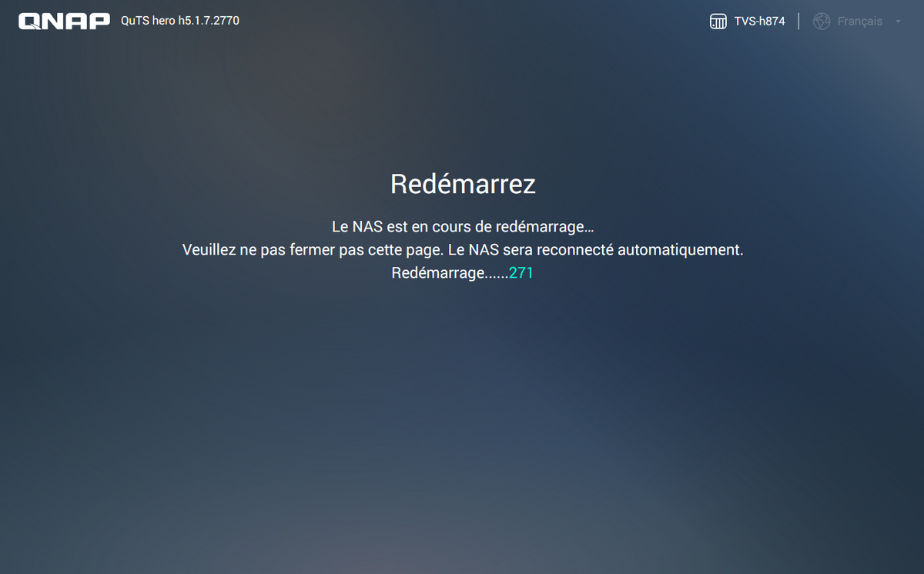The height and width of the screenshot is (574, 924).
Task: Click the word 'automatiquement' in the message
Action: pyautogui.click(x=680, y=250)
